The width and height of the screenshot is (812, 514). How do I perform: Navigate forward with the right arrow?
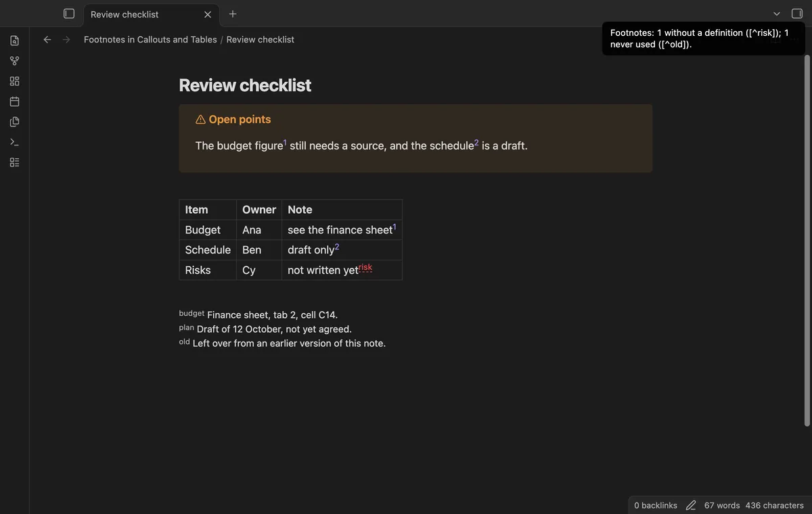pyautogui.click(x=66, y=39)
